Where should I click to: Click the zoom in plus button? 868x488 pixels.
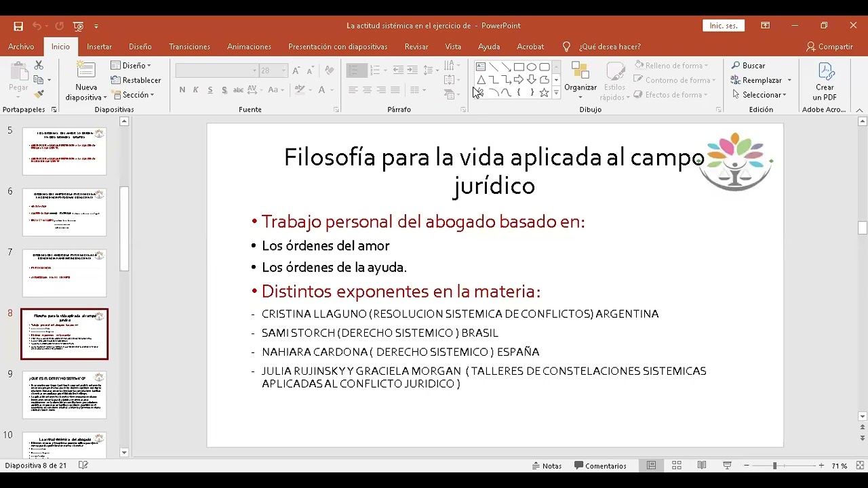(821, 466)
